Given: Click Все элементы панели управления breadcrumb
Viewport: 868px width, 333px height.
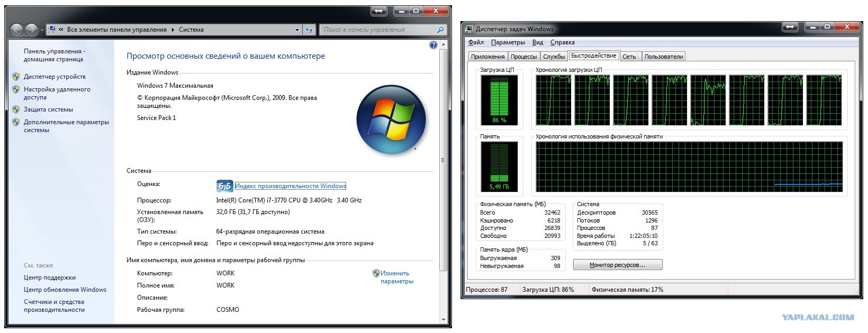Looking at the screenshot, I should [117, 30].
